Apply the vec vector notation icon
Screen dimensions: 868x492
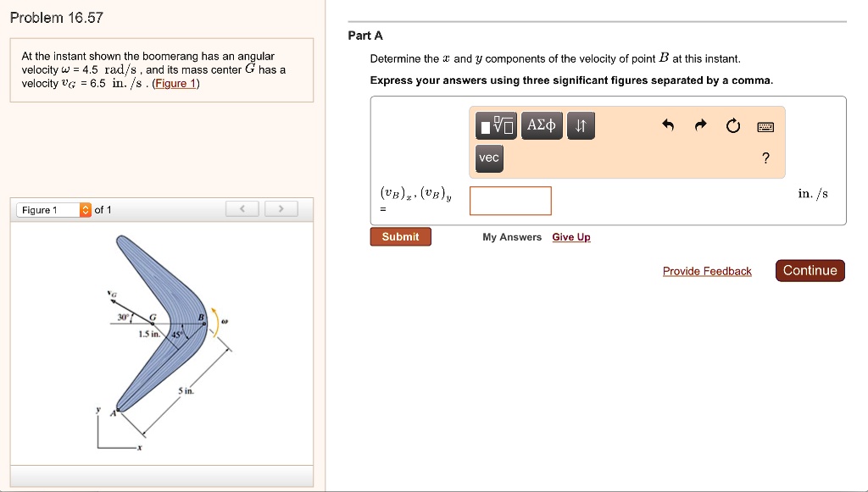tap(489, 158)
